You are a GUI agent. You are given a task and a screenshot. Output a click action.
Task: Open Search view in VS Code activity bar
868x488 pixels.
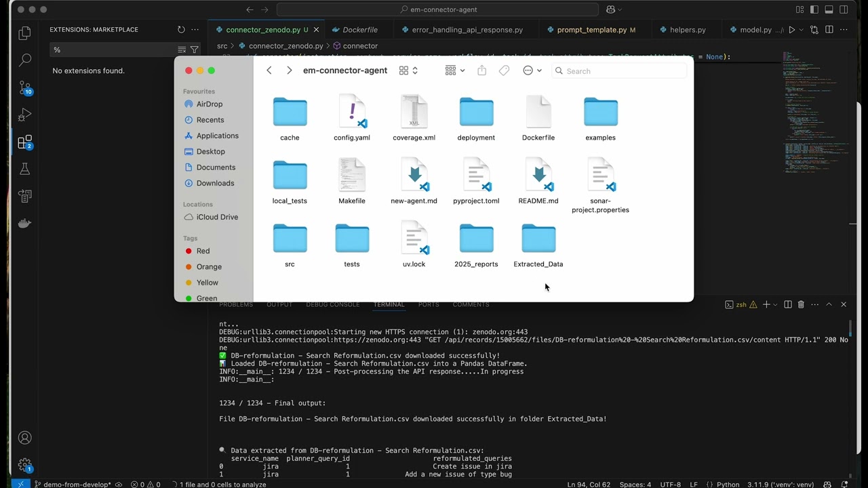coord(25,60)
